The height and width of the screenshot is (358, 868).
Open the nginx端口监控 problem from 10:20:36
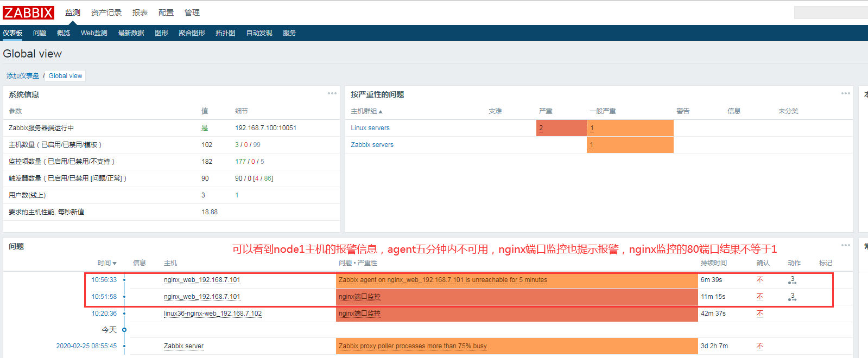tap(359, 314)
